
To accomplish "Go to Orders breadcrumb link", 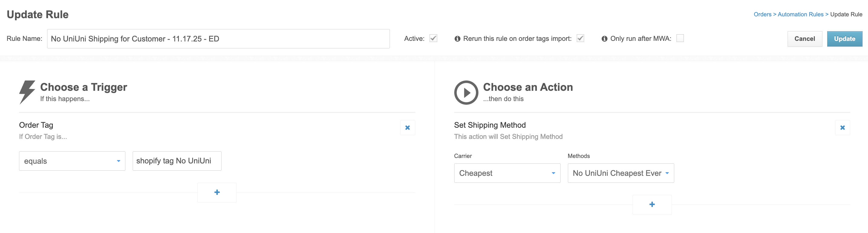I will [x=762, y=15].
